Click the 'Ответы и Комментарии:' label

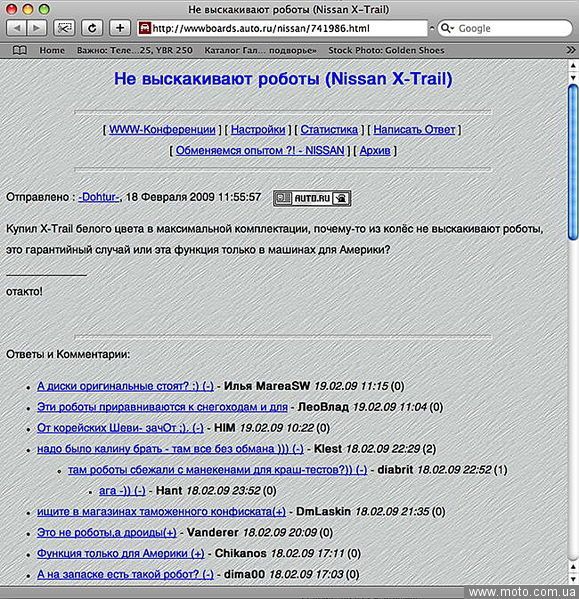tap(68, 355)
